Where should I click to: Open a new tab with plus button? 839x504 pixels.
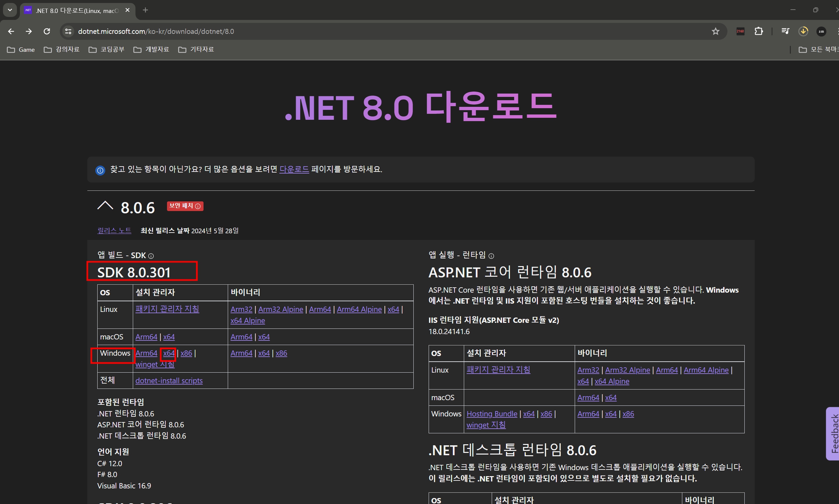click(145, 10)
